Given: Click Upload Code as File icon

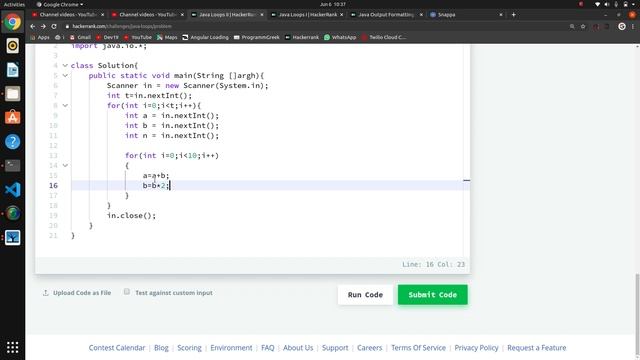Looking at the screenshot, I should (46, 293).
